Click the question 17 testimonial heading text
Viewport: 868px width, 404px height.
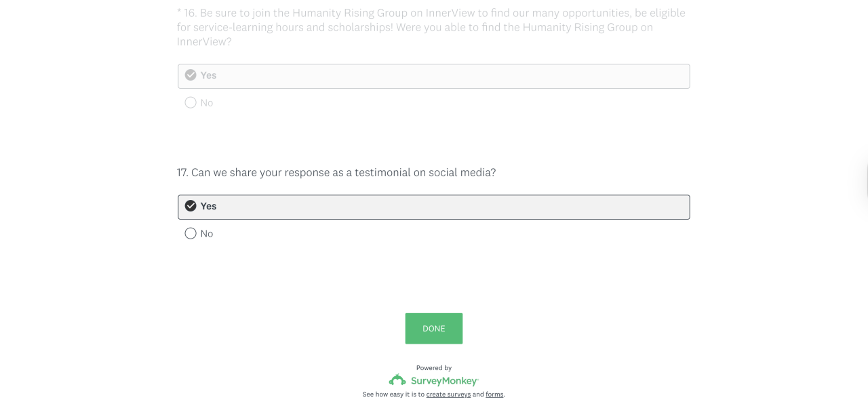[x=336, y=173]
